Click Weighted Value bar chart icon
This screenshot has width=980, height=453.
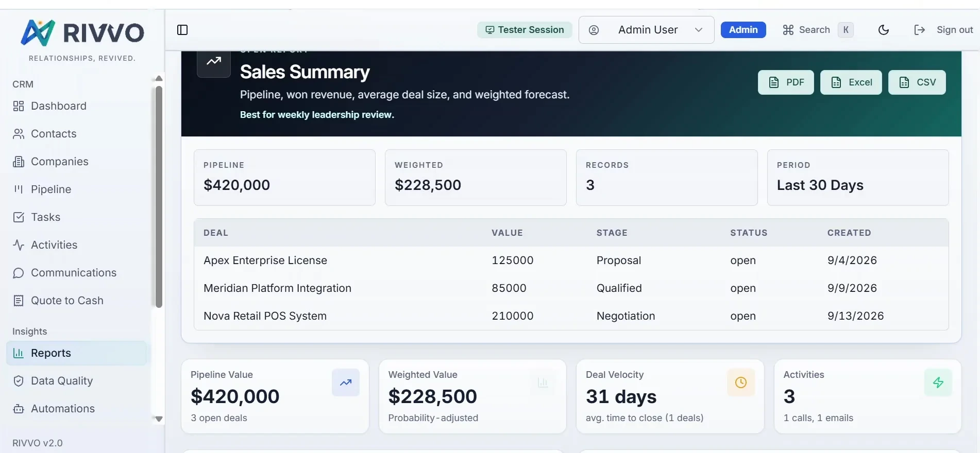coord(543,382)
